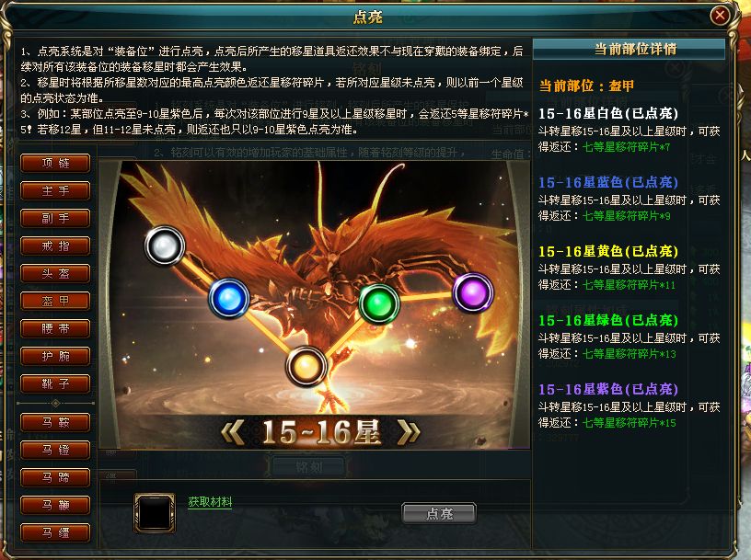Image resolution: width=751 pixels, height=560 pixels.
Task: Click the empty material slot
Action: pos(155,513)
